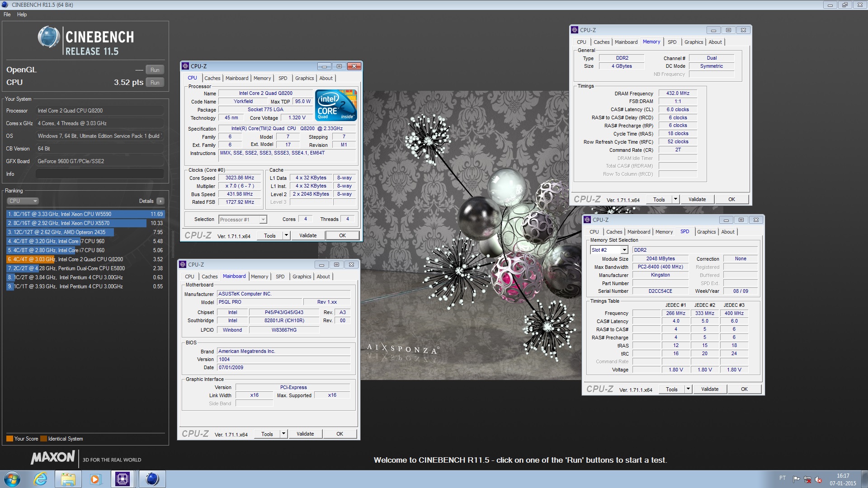Viewport: 868px width, 488px height.
Task: Run the CPU benchmark test
Action: [155, 82]
